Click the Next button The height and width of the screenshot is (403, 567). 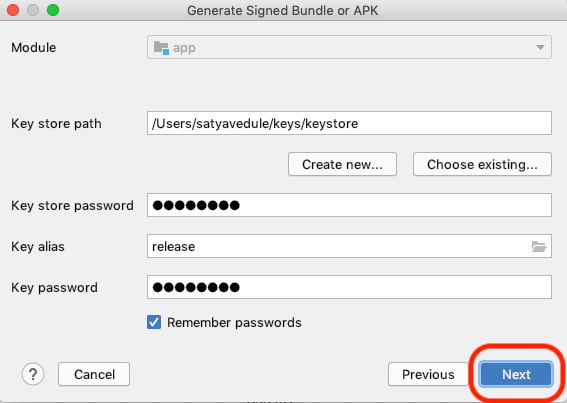(516, 374)
